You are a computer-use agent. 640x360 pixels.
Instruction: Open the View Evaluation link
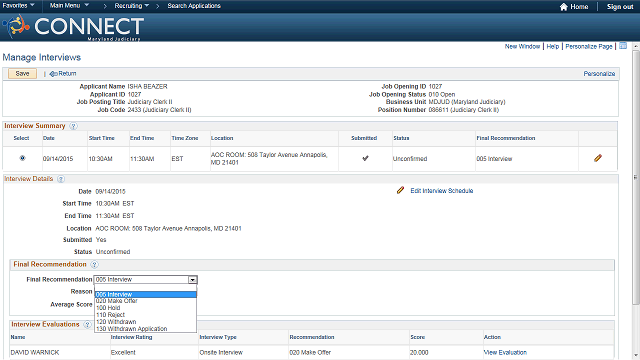[x=505, y=352]
